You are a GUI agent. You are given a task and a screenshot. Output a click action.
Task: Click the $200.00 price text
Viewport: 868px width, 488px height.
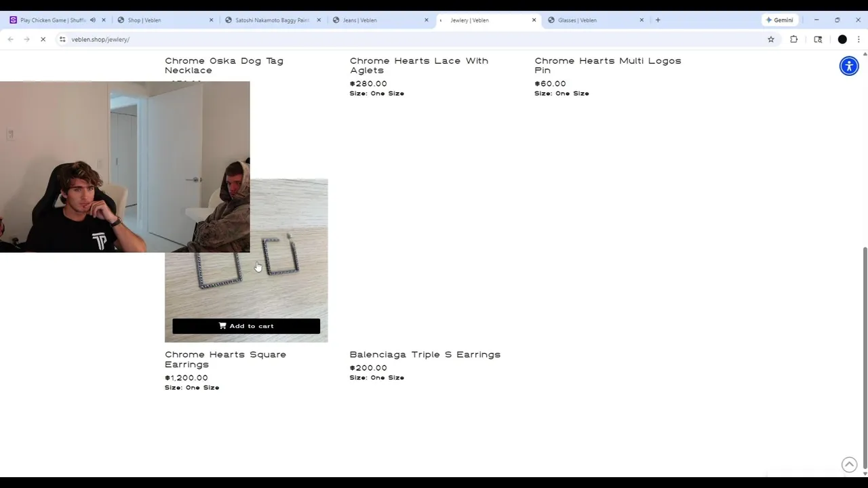coord(368,368)
